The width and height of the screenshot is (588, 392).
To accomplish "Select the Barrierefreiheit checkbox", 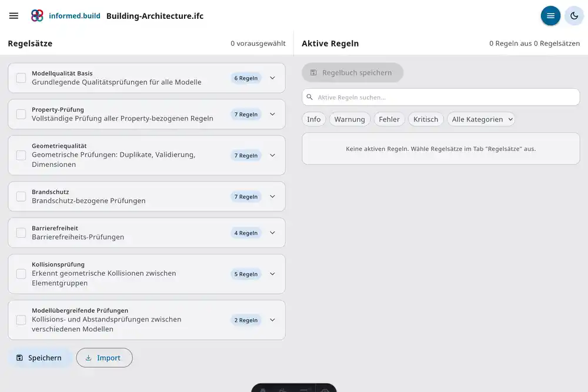I will coord(21,233).
